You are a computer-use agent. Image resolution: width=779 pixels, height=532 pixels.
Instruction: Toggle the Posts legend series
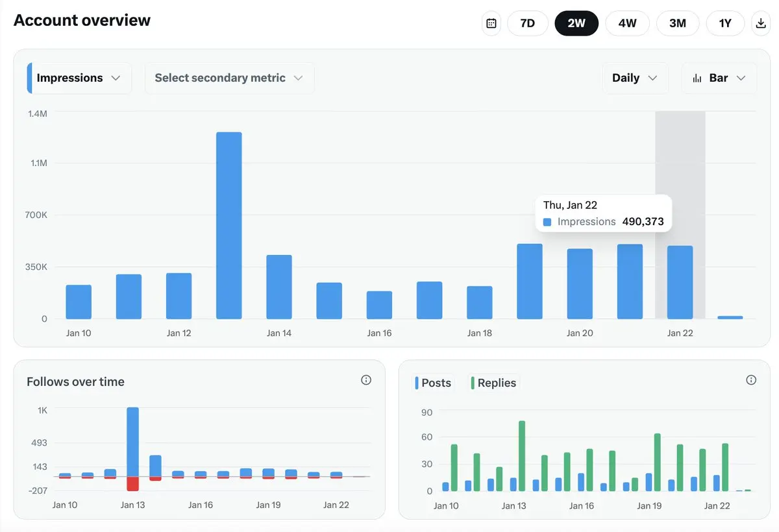[x=434, y=383]
